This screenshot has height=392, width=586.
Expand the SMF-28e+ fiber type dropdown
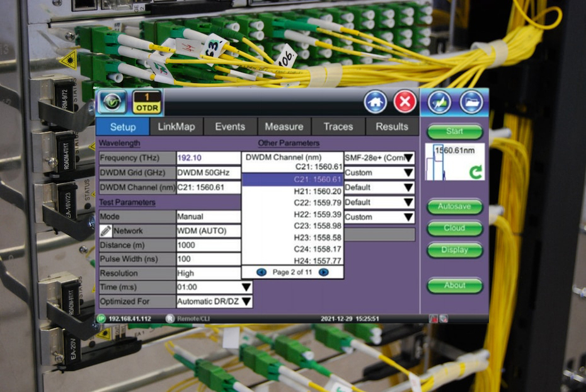(408, 158)
